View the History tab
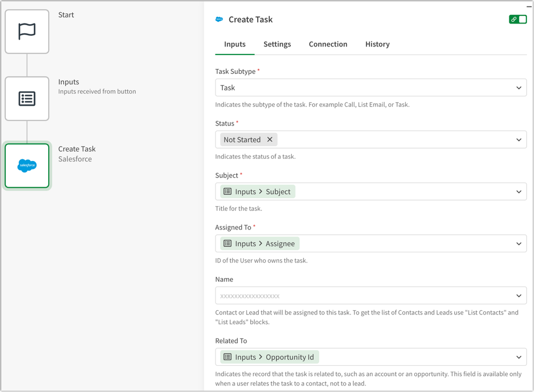Image resolution: width=534 pixels, height=392 pixels. point(377,44)
